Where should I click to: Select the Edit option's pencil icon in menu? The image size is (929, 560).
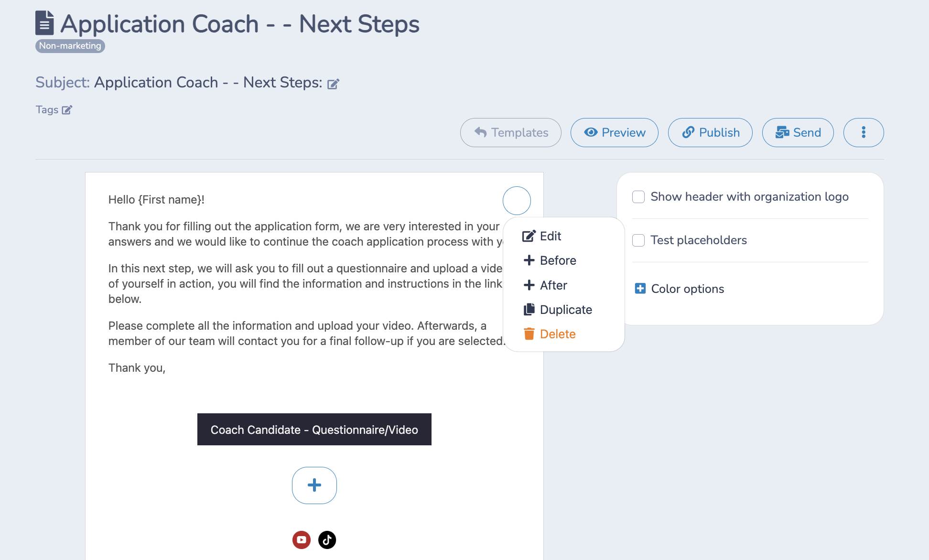pyautogui.click(x=528, y=236)
